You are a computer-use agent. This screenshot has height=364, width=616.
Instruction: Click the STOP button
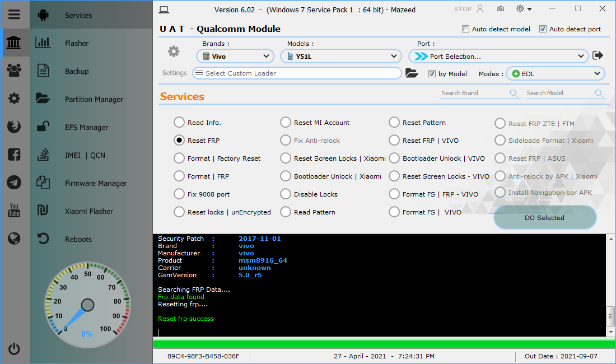point(463,9)
